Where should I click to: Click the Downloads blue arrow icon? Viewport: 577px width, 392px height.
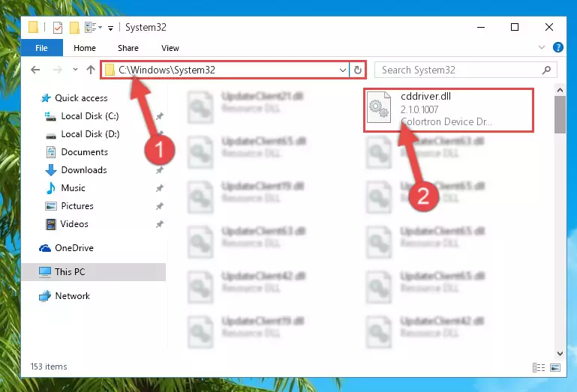click(51, 170)
